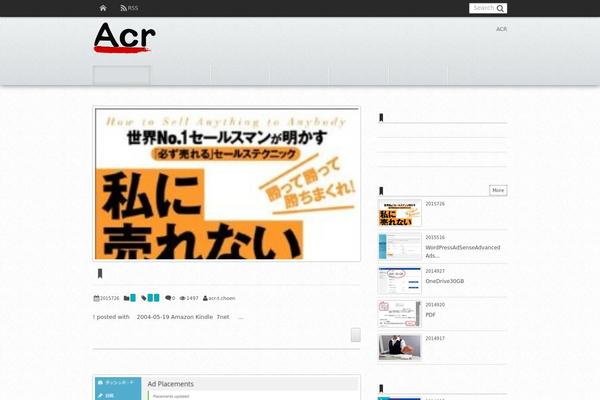Open author acr-t.choen profile link
The width and height of the screenshot is (600, 400).
[x=222, y=298]
